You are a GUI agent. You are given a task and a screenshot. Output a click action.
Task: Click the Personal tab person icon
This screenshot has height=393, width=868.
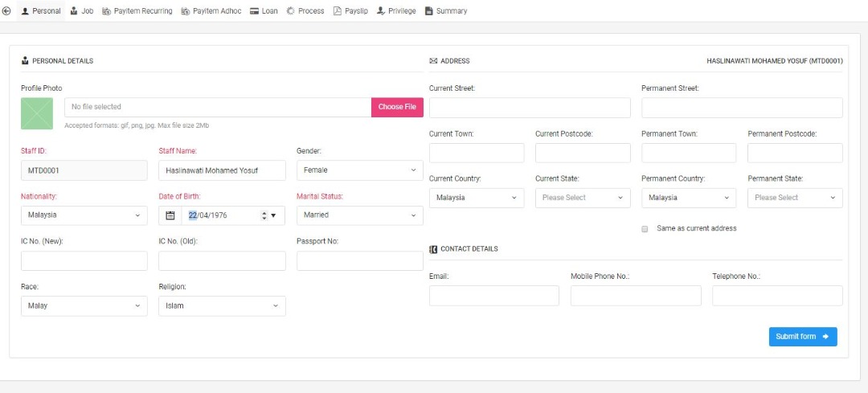[x=25, y=11]
